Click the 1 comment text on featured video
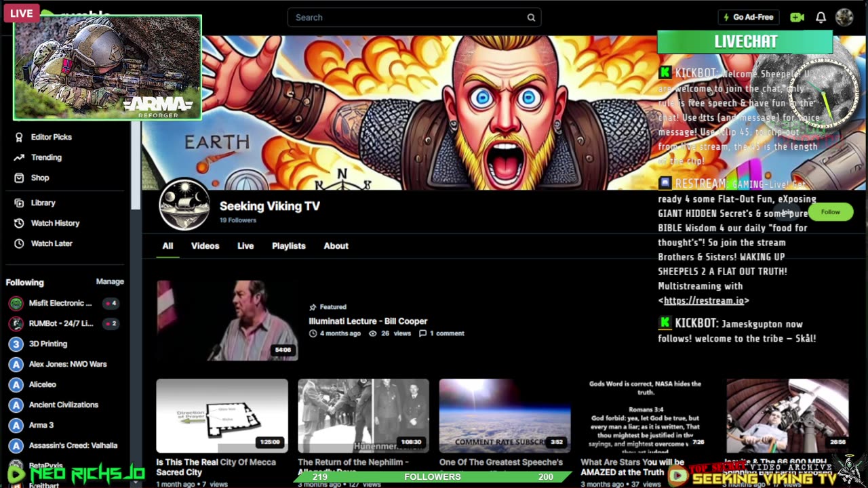868x488 pixels. point(447,333)
